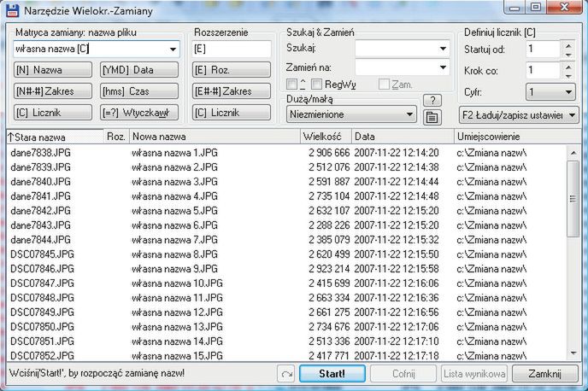Viewport: 588px width, 391px height.
Task: Select file DSC07845.JPG in the list
Action: pyautogui.click(x=42, y=254)
